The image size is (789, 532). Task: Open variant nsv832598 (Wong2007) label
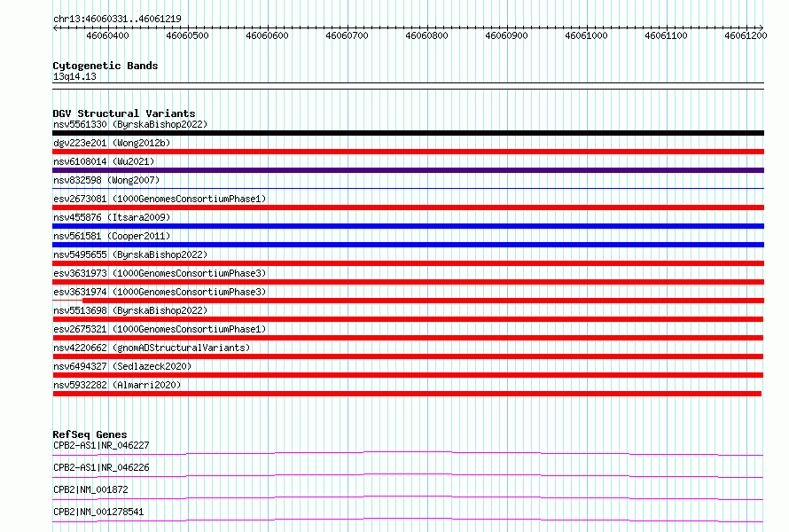[x=106, y=180]
